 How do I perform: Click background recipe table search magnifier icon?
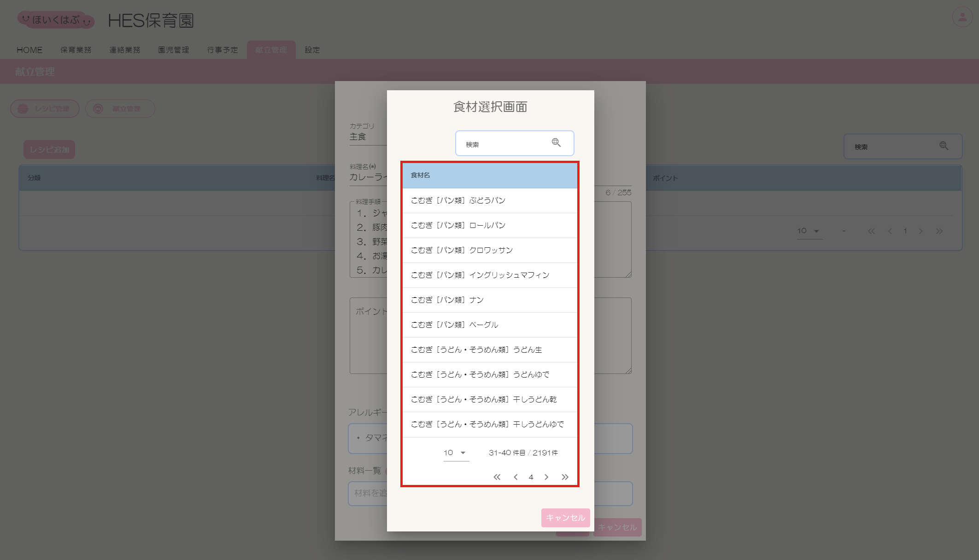click(944, 146)
